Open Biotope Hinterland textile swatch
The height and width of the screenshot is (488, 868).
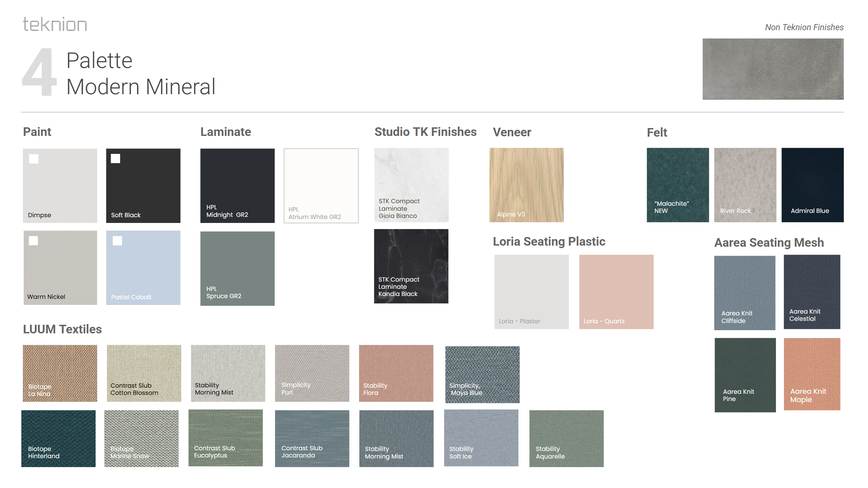59,439
